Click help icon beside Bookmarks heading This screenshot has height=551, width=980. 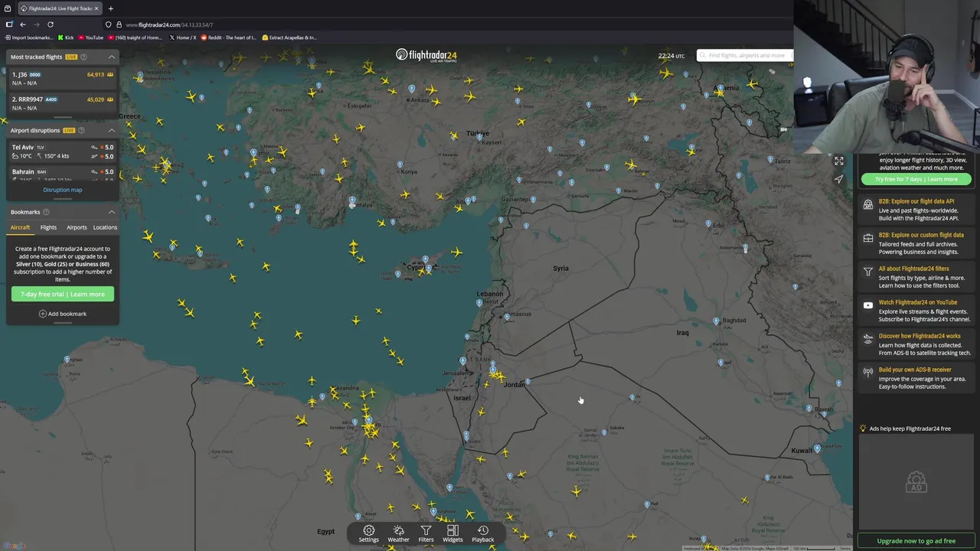(46, 212)
